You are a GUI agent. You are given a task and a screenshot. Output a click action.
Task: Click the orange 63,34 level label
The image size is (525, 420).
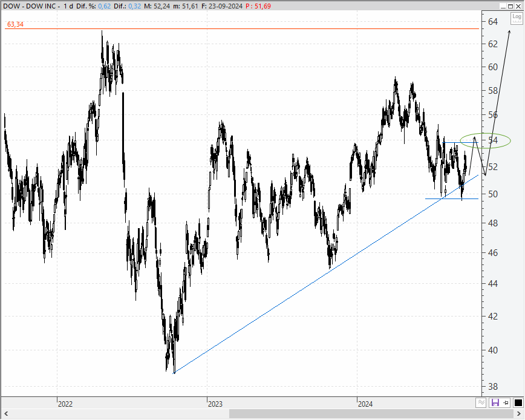pos(15,24)
